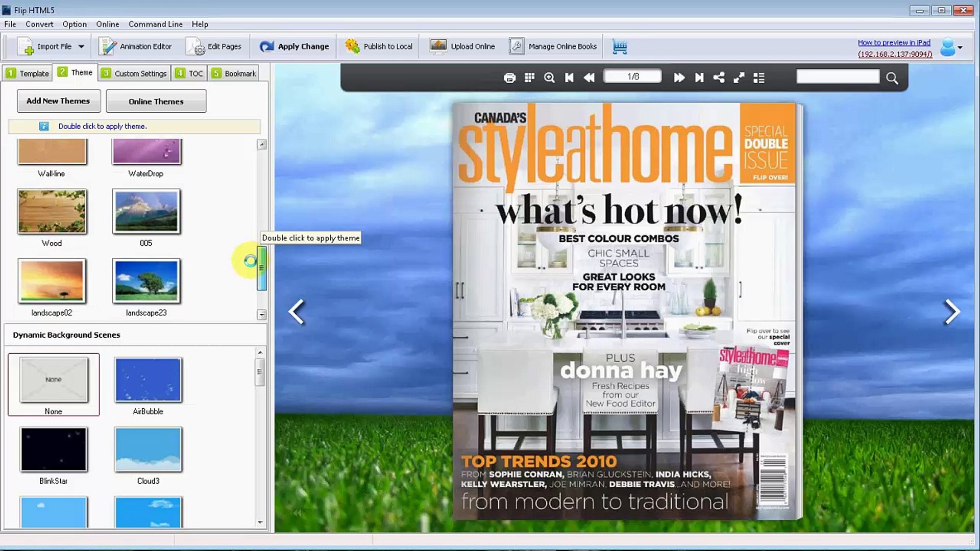Click dynamic scenes scroll up arrow

(260, 353)
